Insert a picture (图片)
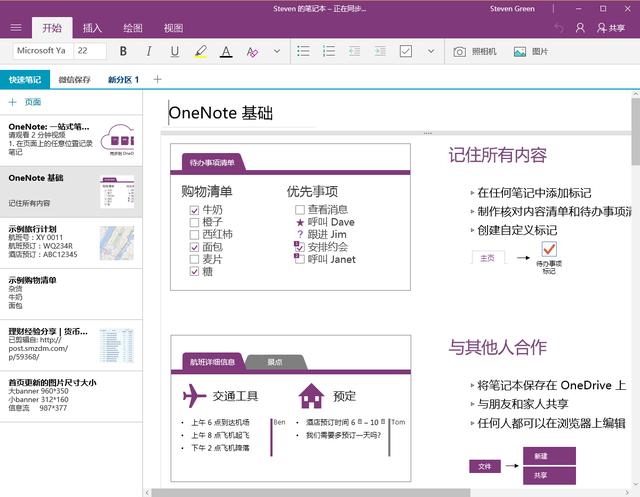 pyautogui.click(x=531, y=52)
